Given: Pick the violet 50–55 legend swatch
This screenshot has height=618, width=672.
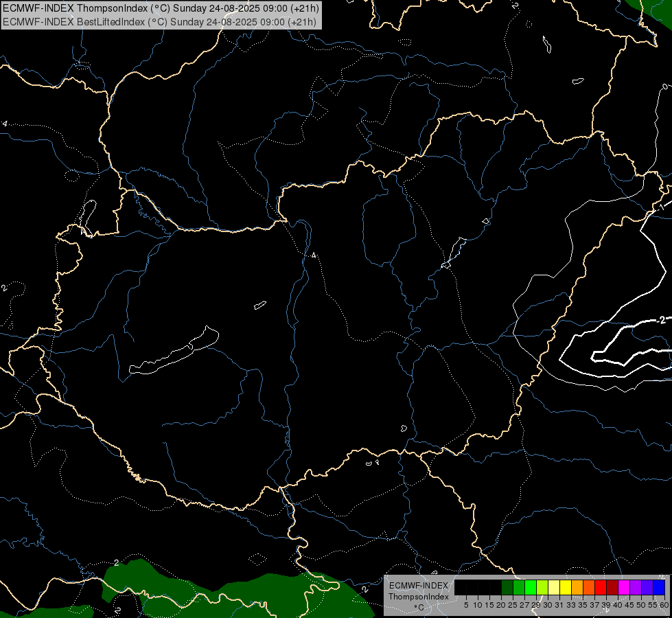Looking at the screenshot, I should (647, 587).
